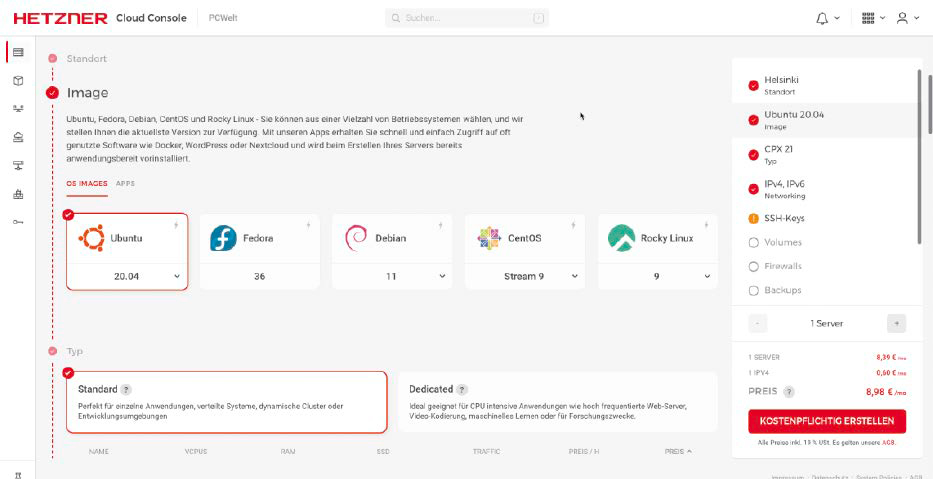Jump to Ubuntu 20.04 Image step in summary
The height and width of the screenshot is (479, 933).
(x=825, y=120)
